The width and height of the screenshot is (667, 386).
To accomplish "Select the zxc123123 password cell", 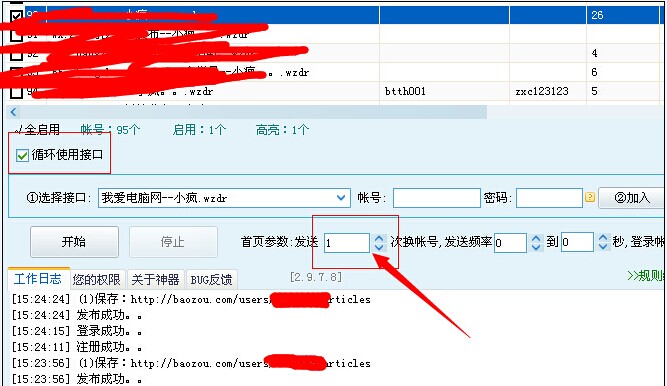I will [548, 91].
